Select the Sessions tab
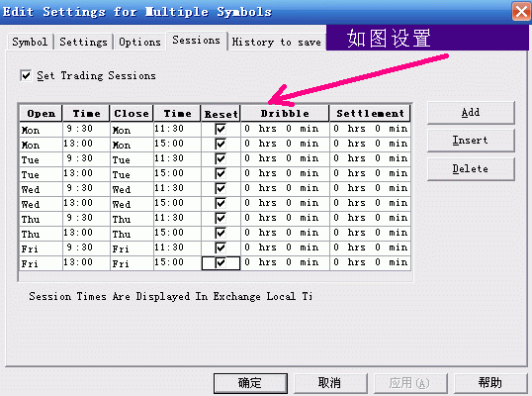The width and height of the screenshot is (532, 396). coord(196,41)
